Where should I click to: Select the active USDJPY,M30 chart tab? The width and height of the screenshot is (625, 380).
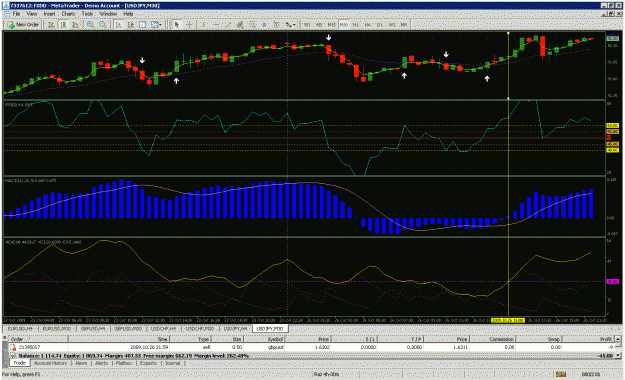pyautogui.click(x=270, y=329)
